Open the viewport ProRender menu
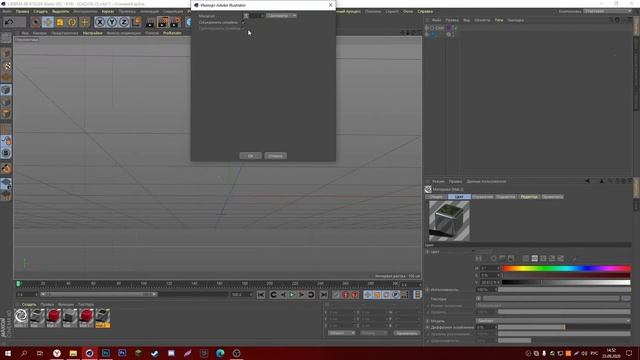640x360 pixels. [172, 33]
